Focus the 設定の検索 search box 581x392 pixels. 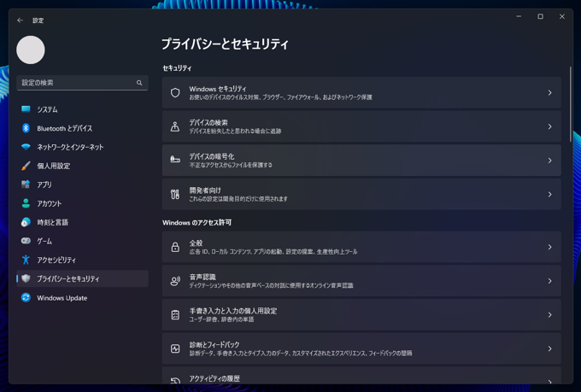coord(82,83)
